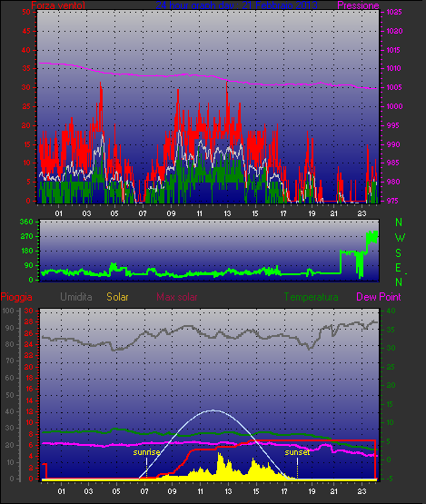Click the 360 degree wind direction label

tap(26, 222)
